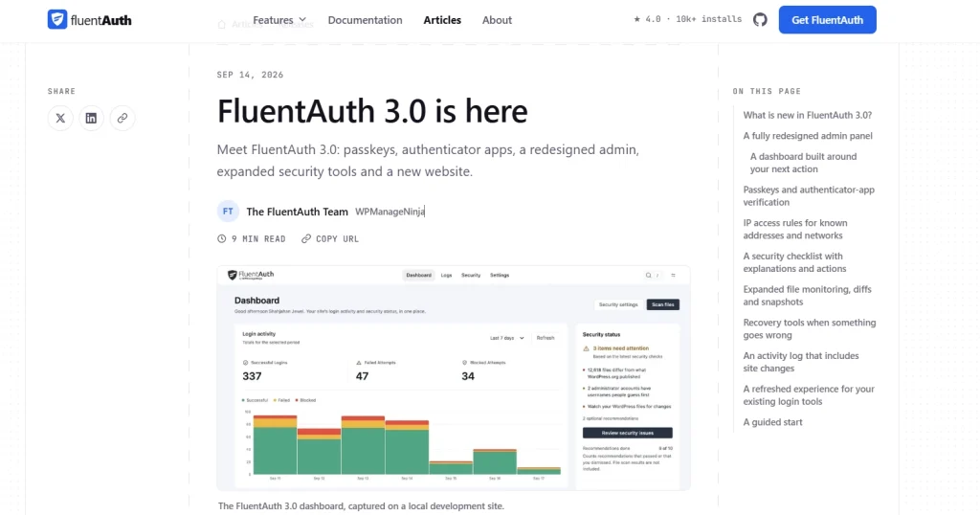Click the ON THIS PAGE heading
The height and width of the screenshot is (515, 980).
pyautogui.click(x=767, y=91)
